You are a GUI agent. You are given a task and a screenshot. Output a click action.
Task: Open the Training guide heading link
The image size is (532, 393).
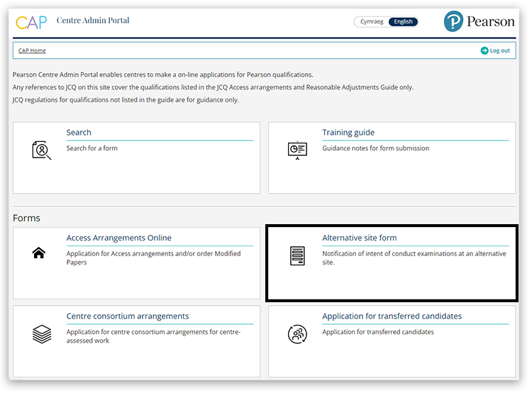point(348,133)
